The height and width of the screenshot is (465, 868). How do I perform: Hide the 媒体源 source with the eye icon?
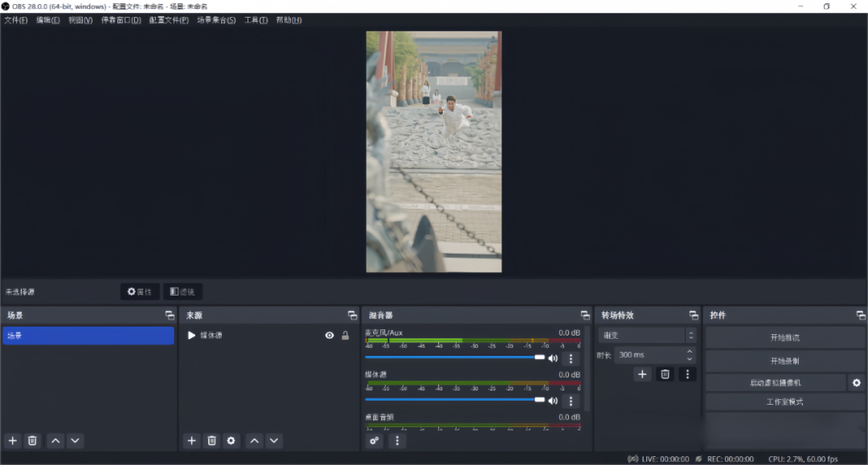point(329,335)
